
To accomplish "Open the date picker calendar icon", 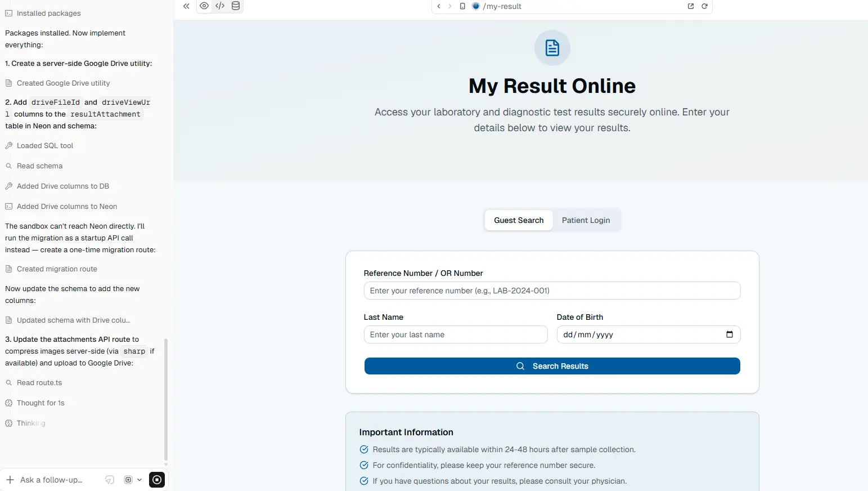I will (x=729, y=334).
